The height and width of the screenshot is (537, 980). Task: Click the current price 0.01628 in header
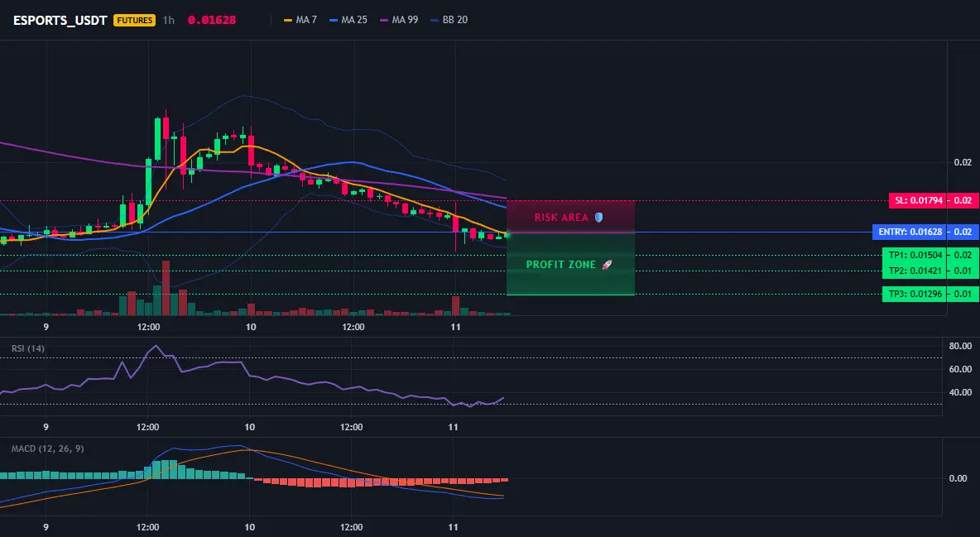point(212,20)
